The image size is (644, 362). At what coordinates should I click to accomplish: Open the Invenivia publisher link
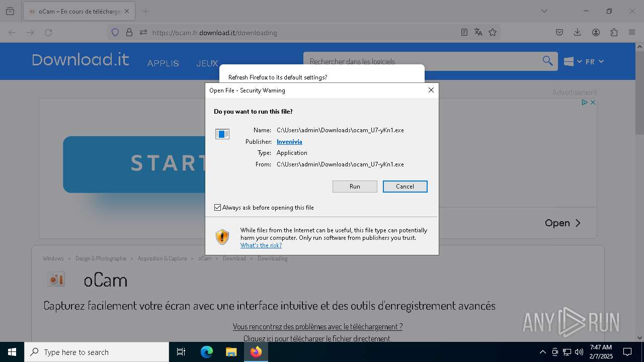tap(289, 142)
